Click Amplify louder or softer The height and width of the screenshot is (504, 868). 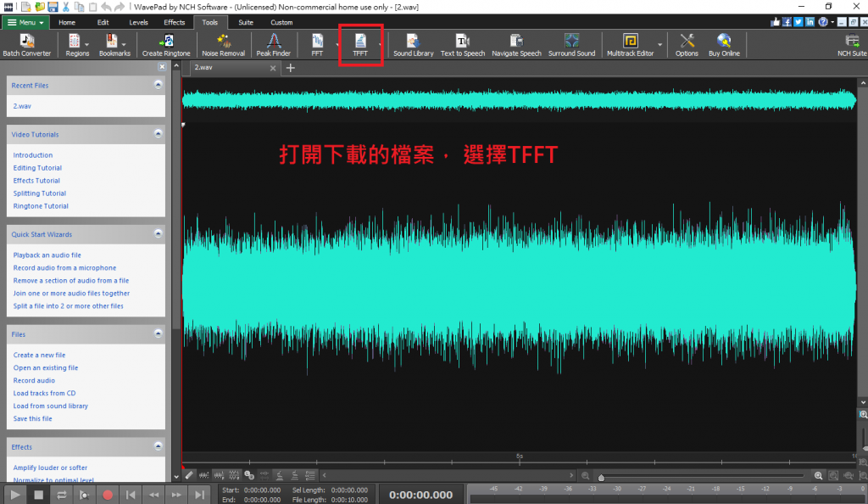coord(50,468)
